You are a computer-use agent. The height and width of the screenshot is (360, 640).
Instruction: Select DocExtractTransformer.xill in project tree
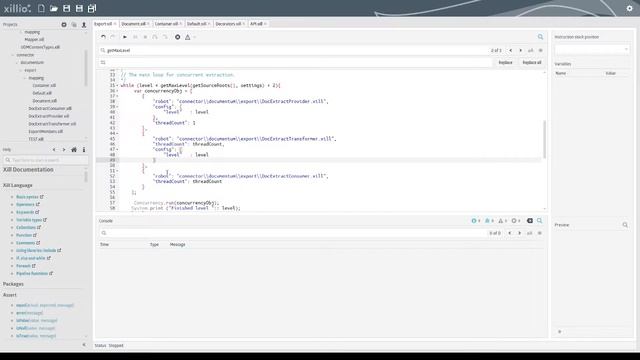(x=52, y=124)
